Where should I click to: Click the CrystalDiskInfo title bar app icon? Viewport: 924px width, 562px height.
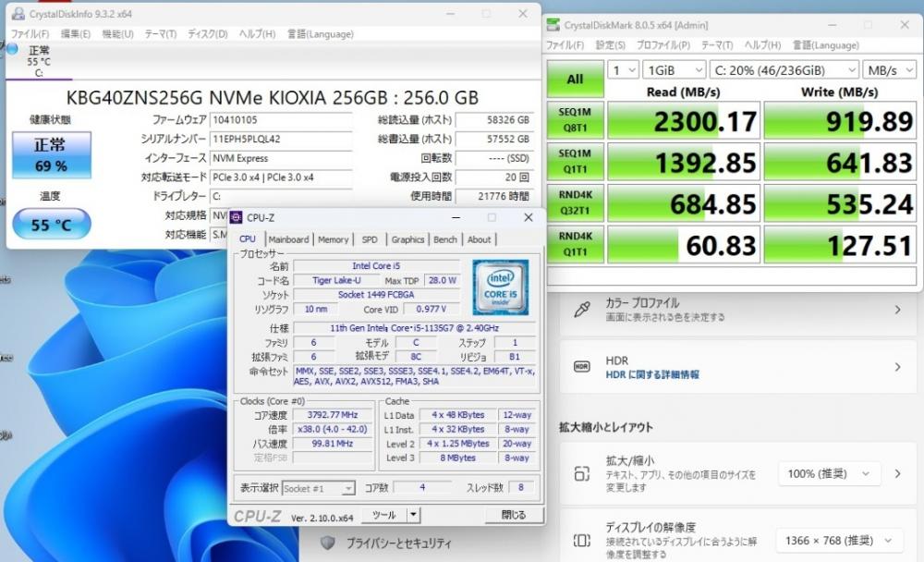point(18,14)
